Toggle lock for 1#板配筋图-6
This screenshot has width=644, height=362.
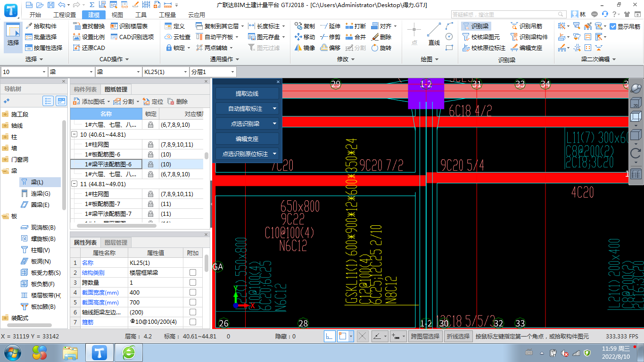[150, 154]
